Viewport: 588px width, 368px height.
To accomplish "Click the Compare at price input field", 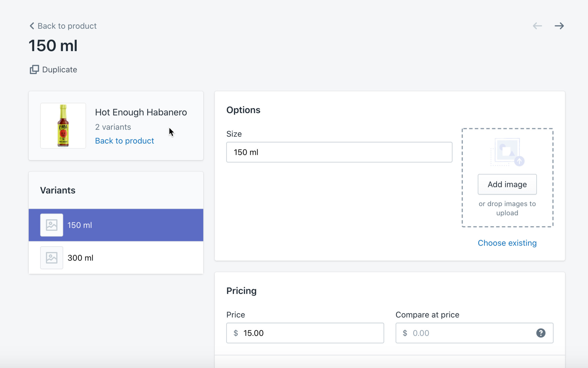I will 474,333.
